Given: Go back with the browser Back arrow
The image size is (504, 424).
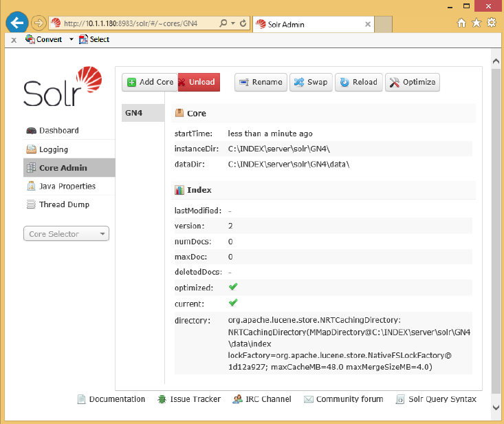Looking at the screenshot, I should (17, 23).
